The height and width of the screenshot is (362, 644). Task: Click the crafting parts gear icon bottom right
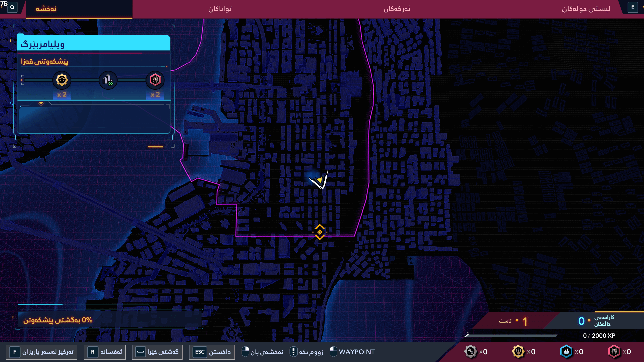[471, 352]
